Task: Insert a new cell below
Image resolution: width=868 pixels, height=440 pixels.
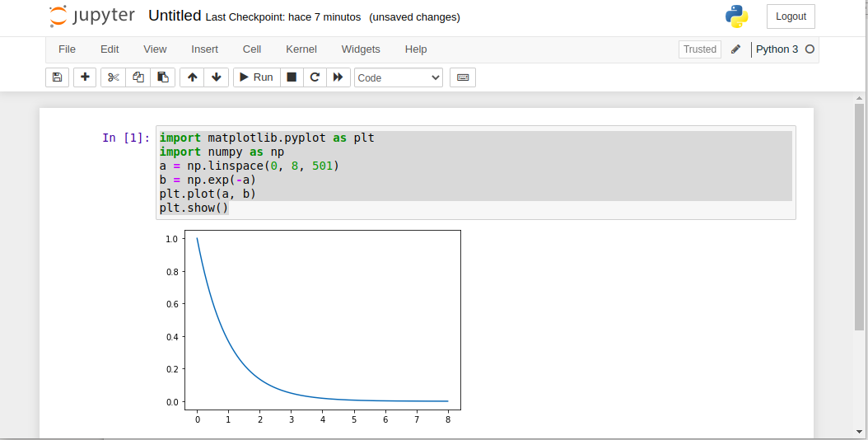Action: [x=85, y=77]
